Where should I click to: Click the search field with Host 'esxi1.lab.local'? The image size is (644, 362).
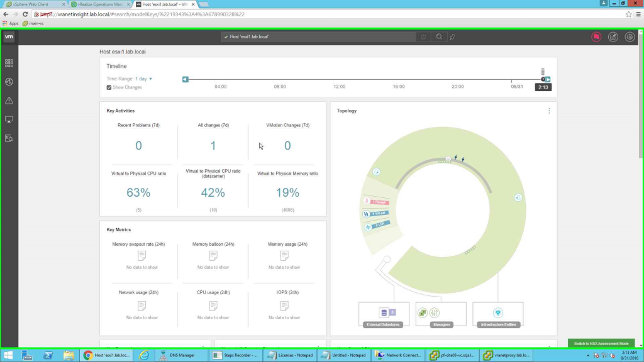(318, 37)
